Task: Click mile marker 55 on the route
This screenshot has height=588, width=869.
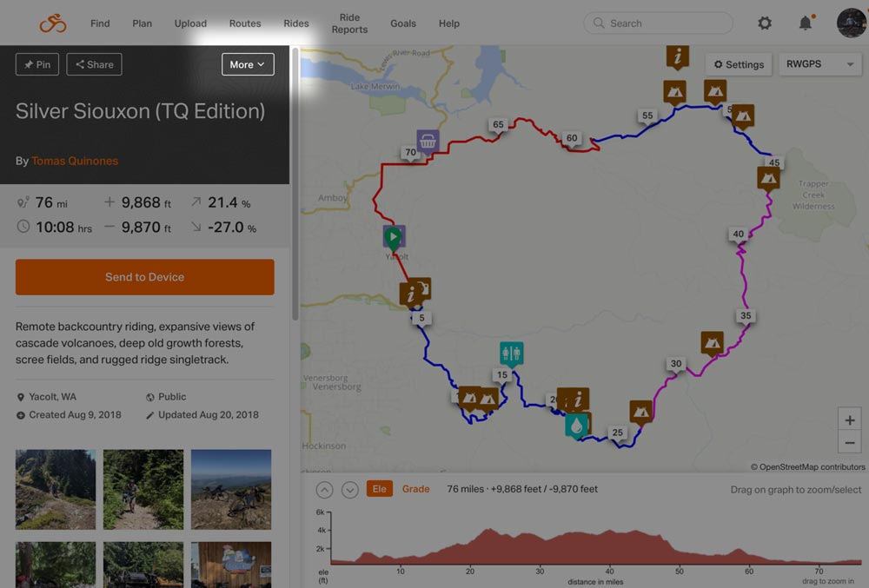Action: 647,116
